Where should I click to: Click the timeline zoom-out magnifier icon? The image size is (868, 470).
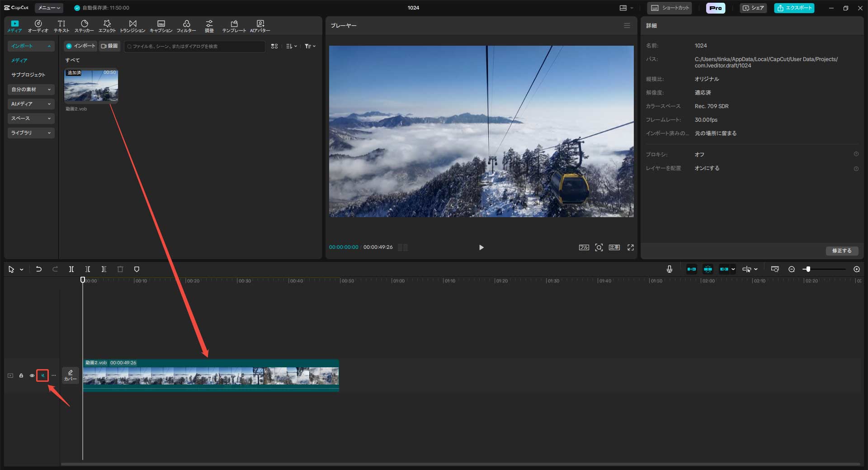(792, 269)
